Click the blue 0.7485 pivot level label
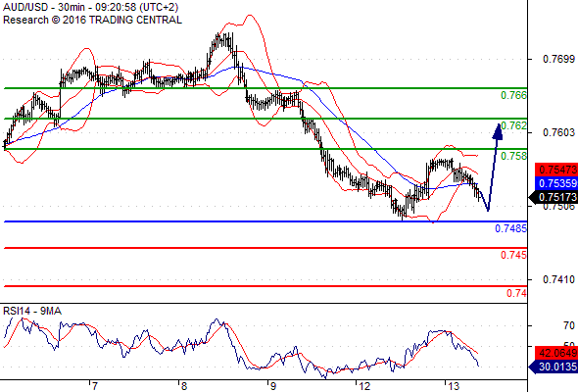578x392 pixels. 510,228
